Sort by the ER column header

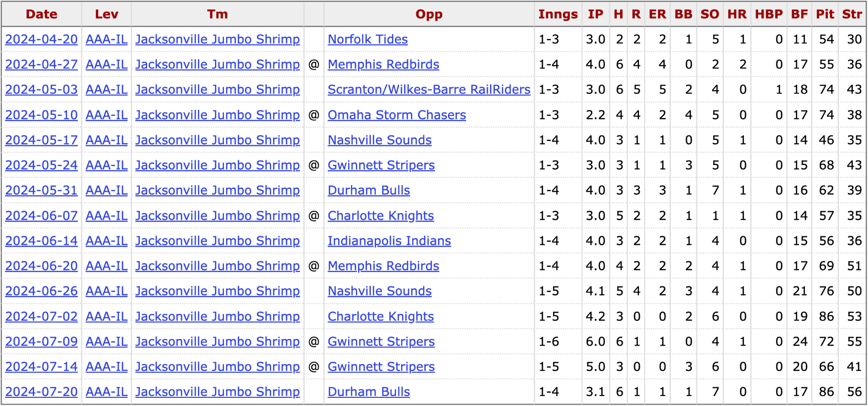coord(657,14)
